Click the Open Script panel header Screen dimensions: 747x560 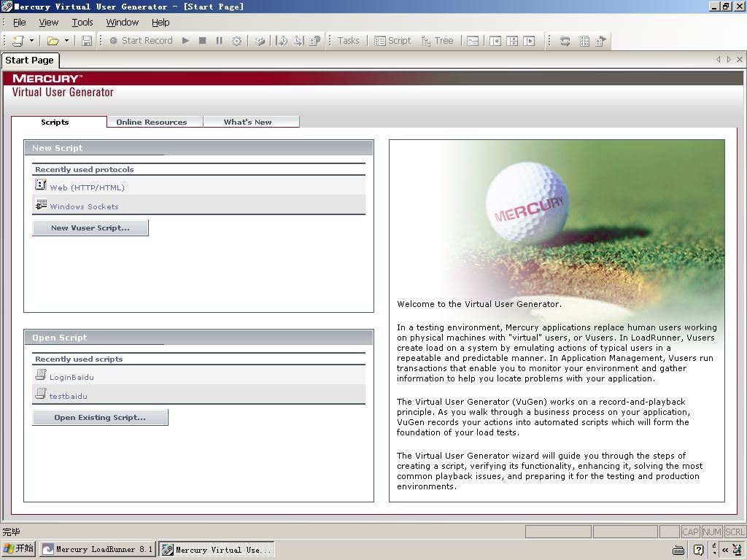(x=198, y=338)
